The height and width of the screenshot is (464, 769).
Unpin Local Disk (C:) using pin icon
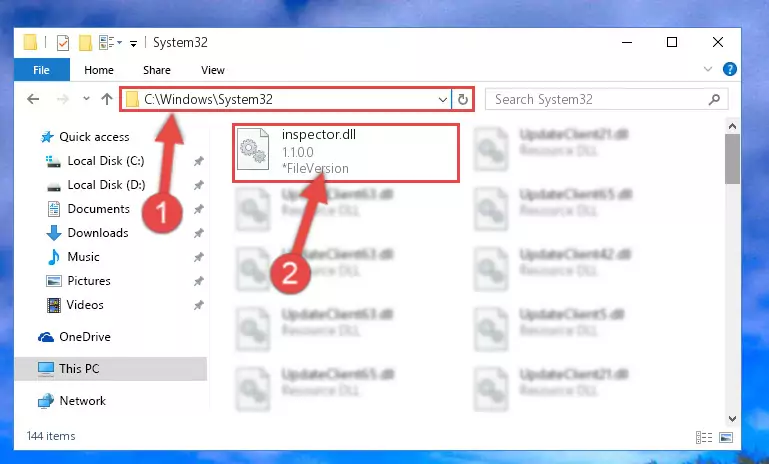click(199, 161)
